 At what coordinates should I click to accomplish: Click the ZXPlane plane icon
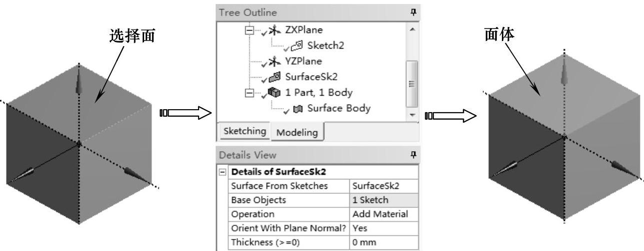point(273,30)
